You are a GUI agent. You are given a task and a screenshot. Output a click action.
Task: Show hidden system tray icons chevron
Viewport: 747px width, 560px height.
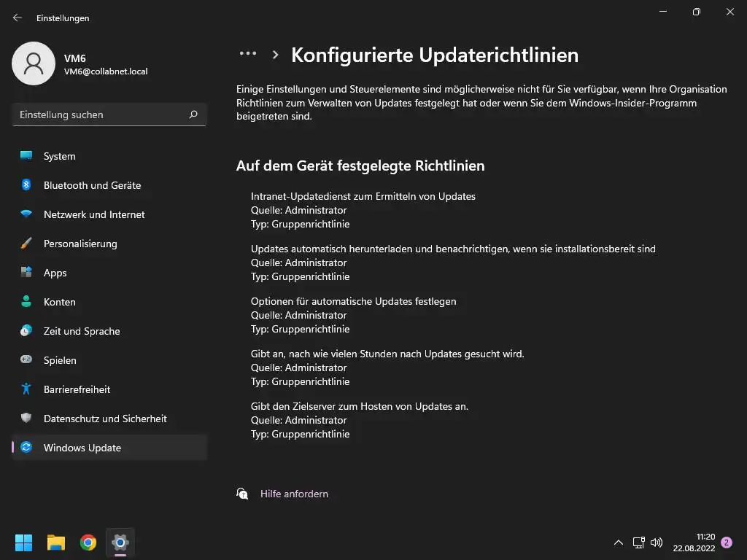(619, 542)
